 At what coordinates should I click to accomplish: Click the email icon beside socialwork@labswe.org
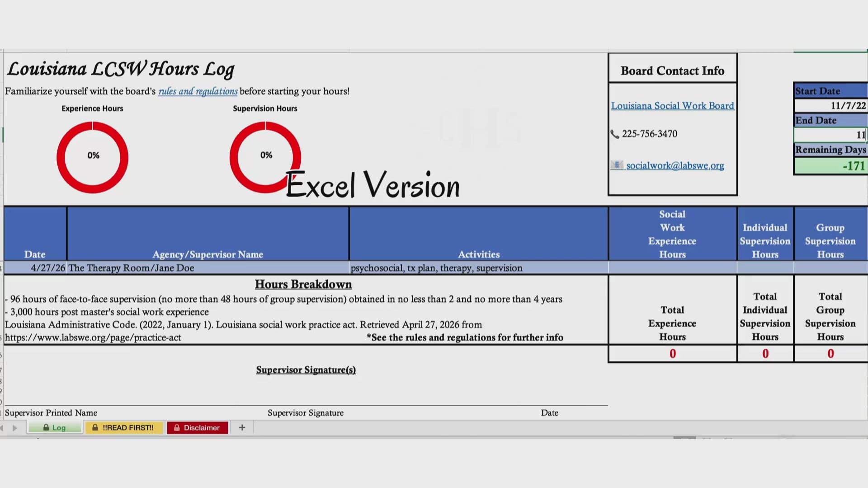point(617,165)
